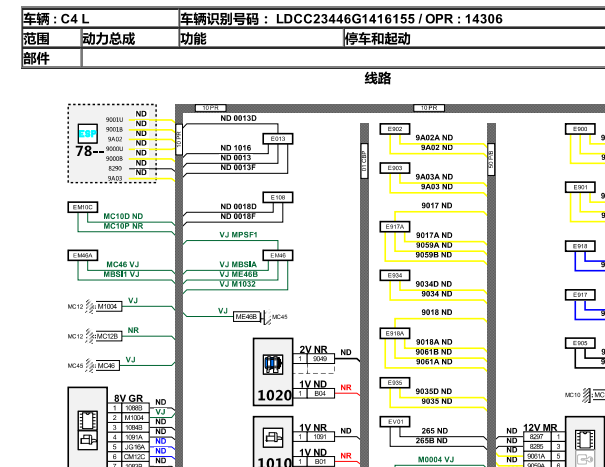Viewport: 605px width, 467px height.
Task: Click wire label '9061B ND'
Action: coord(434,352)
